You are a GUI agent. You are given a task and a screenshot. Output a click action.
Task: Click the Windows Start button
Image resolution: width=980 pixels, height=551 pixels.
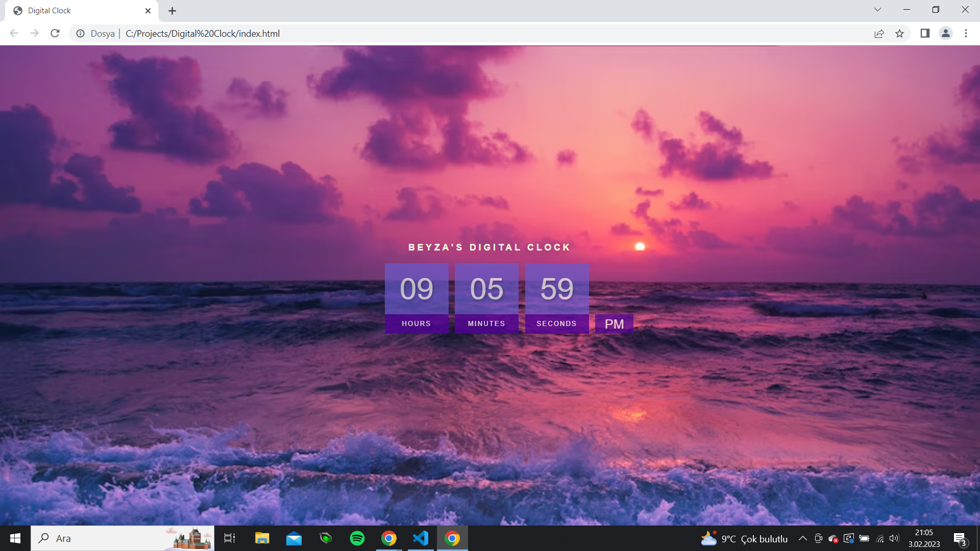click(x=15, y=538)
